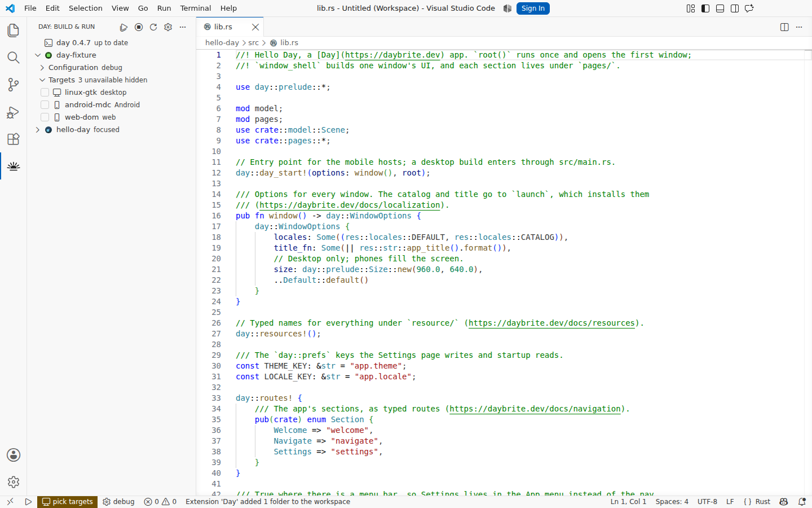This screenshot has width=812, height=508.
Task: Click the Copilot icon beside Sign In
Action: pos(507,8)
